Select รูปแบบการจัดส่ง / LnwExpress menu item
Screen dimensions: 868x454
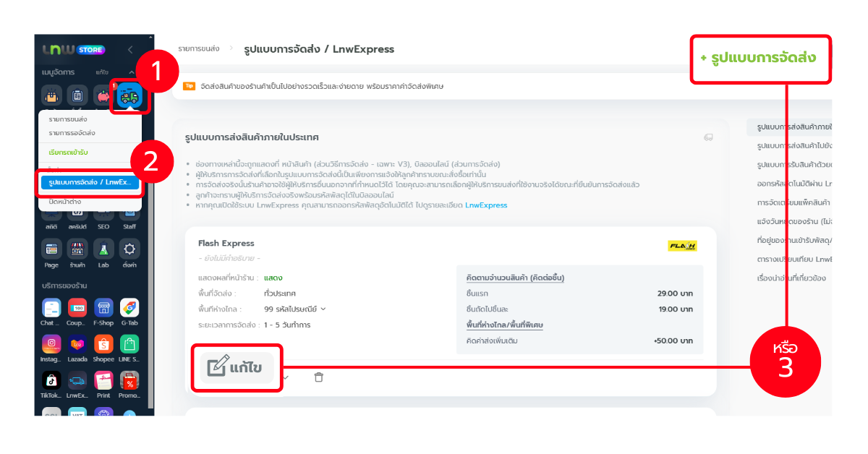point(90,182)
